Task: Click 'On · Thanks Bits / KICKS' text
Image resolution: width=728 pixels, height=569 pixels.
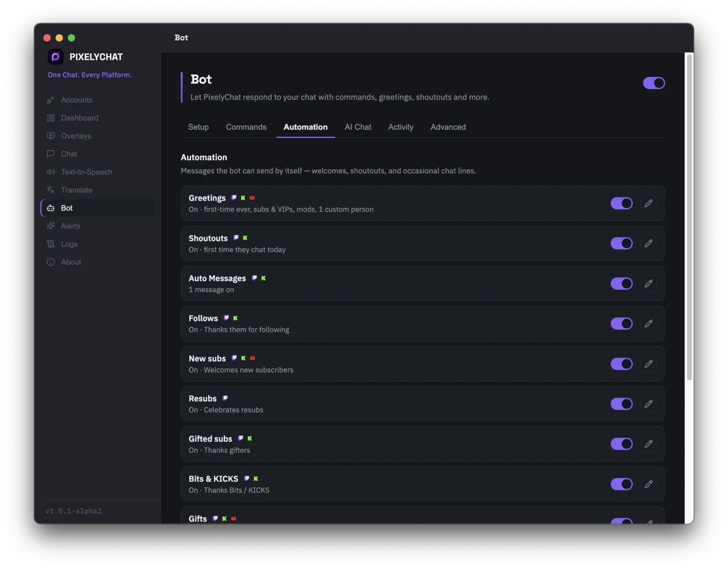Action: (229, 490)
